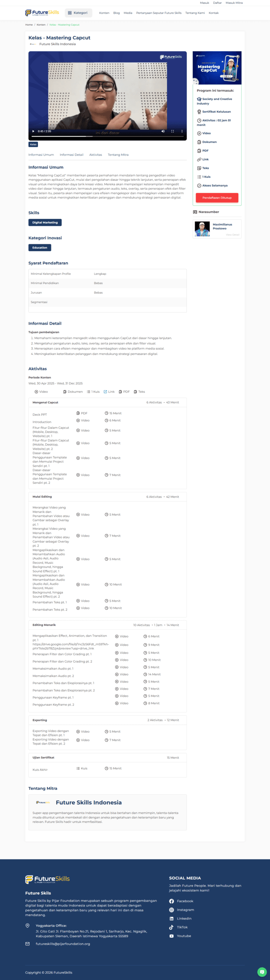Click the Society and Creative Industry icon

click(x=199, y=99)
